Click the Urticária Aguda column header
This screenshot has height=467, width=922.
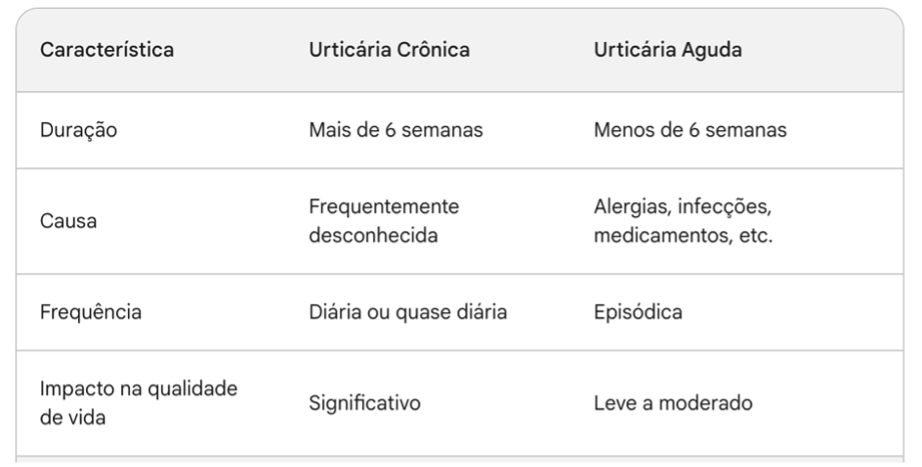667,51
